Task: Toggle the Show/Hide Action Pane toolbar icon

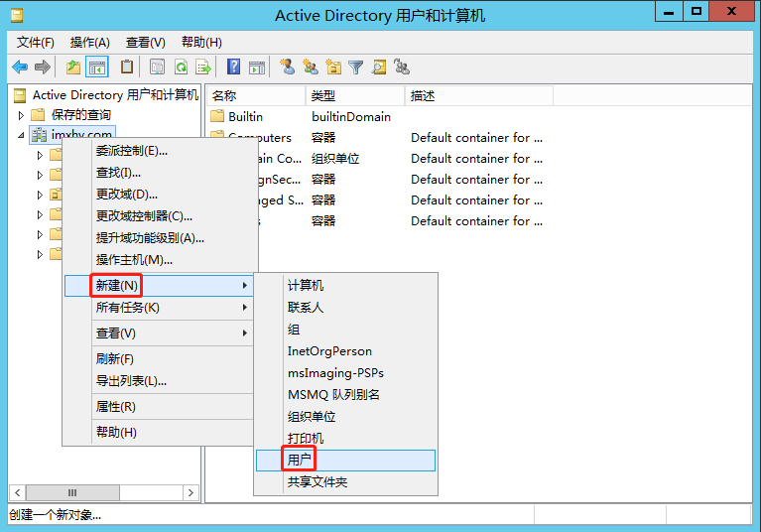Action: pos(257,67)
